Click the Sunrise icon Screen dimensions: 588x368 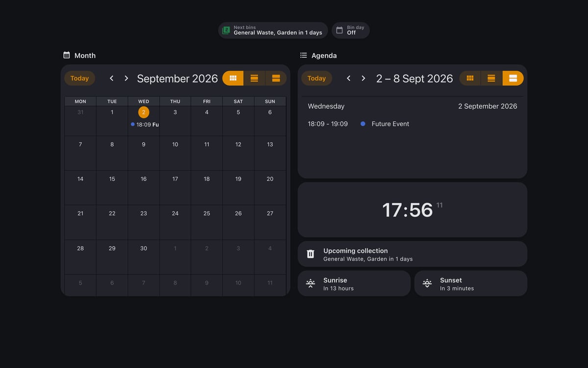point(311,283)
